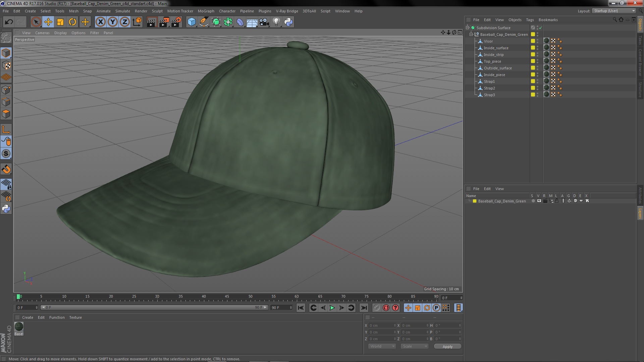Select the Strap3 object
This screenshot has width=644, height=362.
point(489,95)
